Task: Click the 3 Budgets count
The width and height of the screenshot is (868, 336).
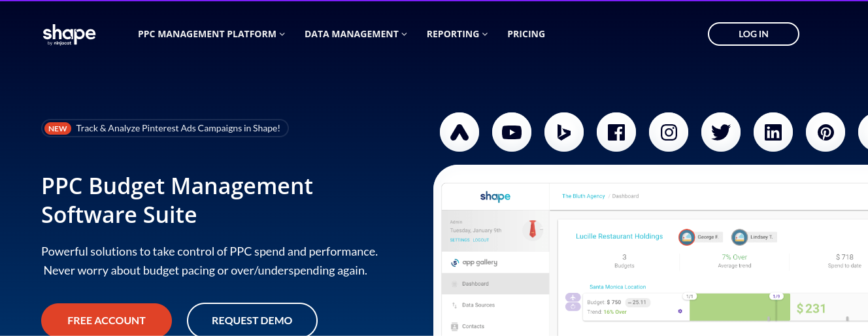Action: (624, 257)
